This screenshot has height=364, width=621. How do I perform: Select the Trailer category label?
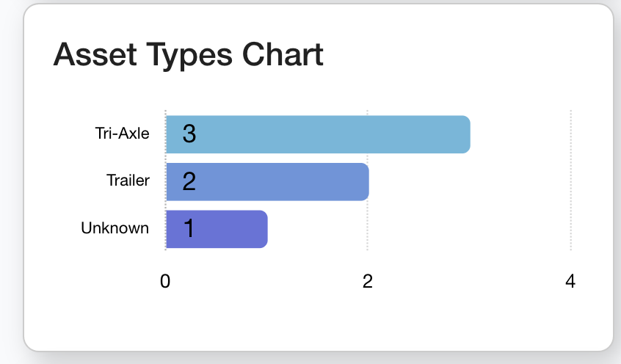[128, 181]
